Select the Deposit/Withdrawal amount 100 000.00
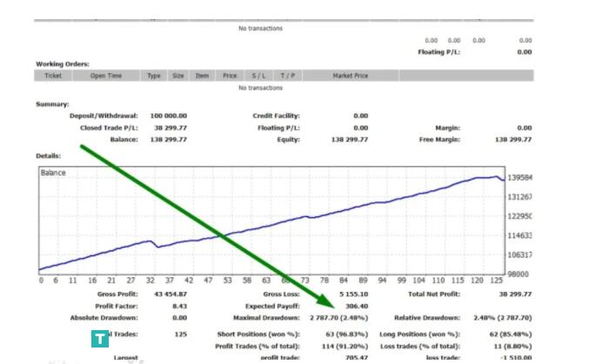The height and width of the screenshot is (364, 595). 168,116
